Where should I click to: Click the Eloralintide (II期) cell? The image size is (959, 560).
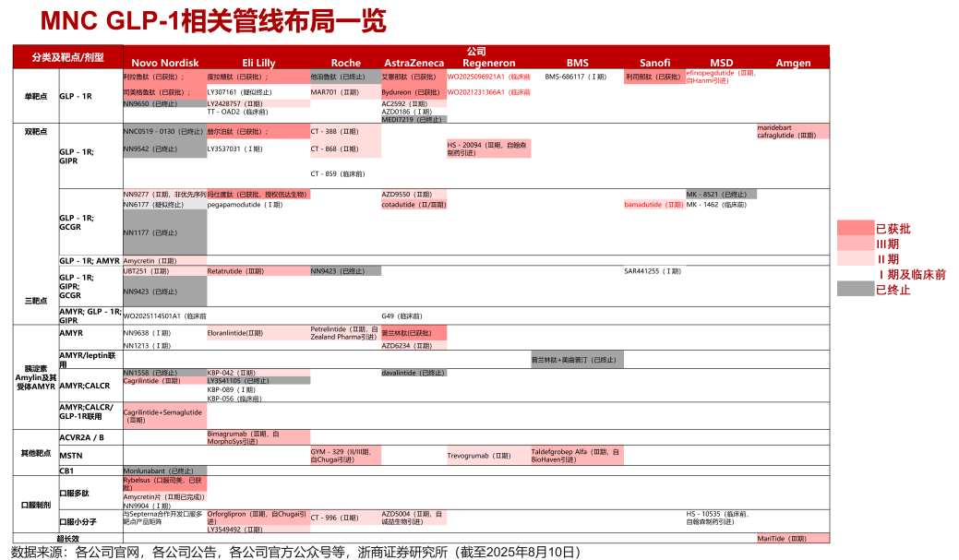[x=258, y=333]
